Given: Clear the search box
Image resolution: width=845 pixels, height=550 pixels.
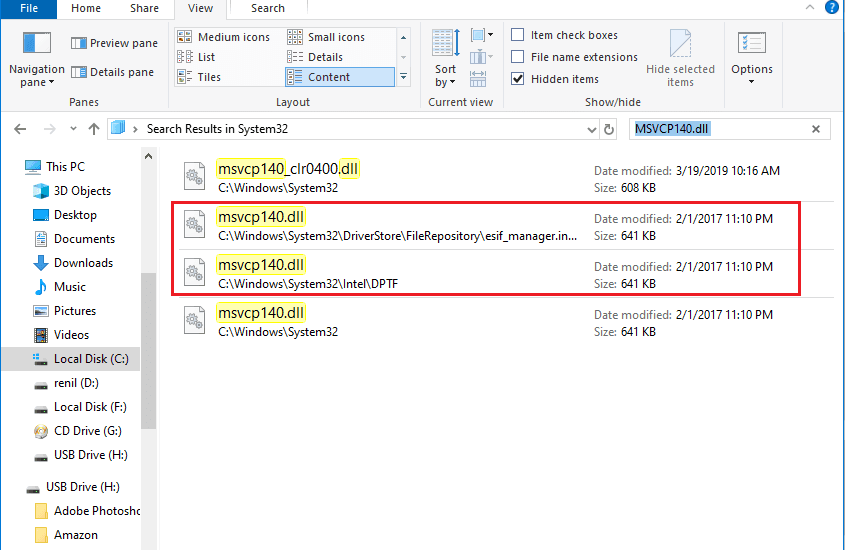Looking at the screenshot, I should tap(816, 129).
